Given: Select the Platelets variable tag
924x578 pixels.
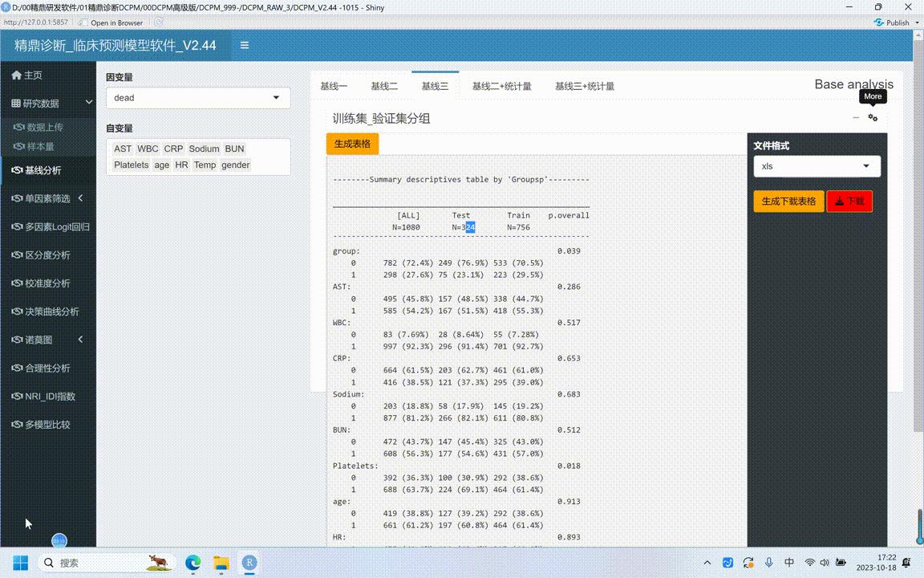Looking at the screenshot, I should 132,165.
